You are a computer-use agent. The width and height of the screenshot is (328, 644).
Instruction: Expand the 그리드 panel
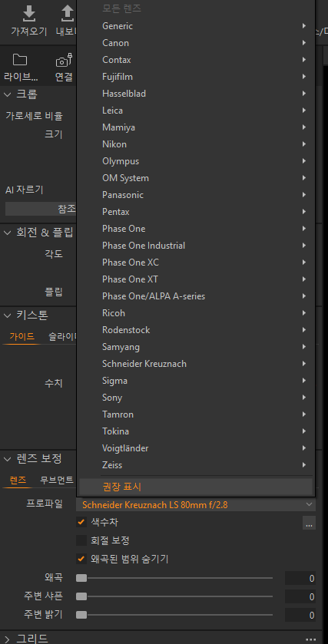pos(8,639)
